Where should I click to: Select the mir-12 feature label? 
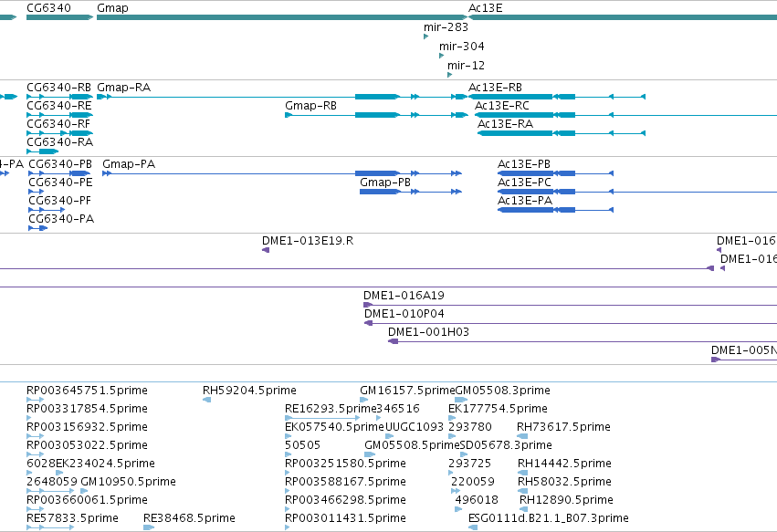(x=466, y=66)
